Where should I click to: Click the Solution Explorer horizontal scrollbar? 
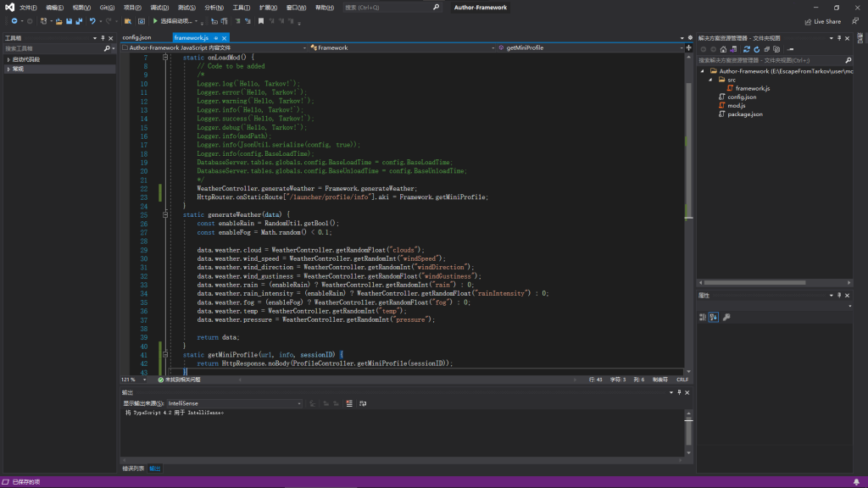(x=775, y=283)
